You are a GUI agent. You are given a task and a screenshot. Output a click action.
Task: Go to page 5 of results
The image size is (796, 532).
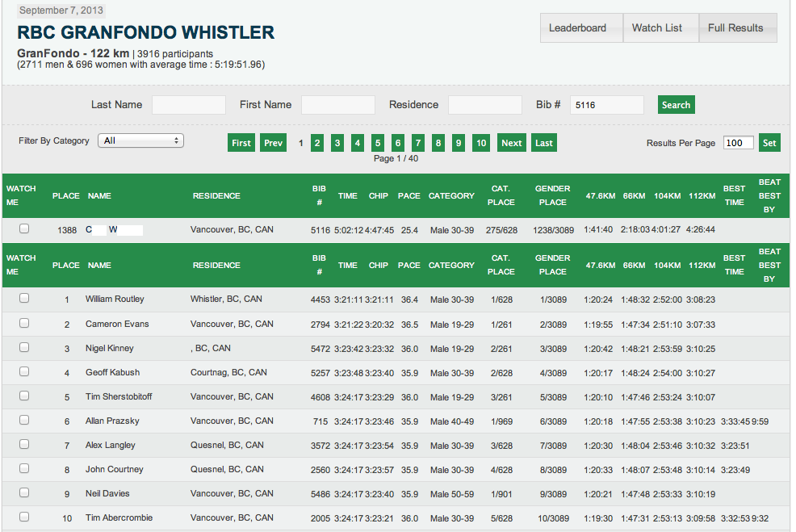coord(378,143)
